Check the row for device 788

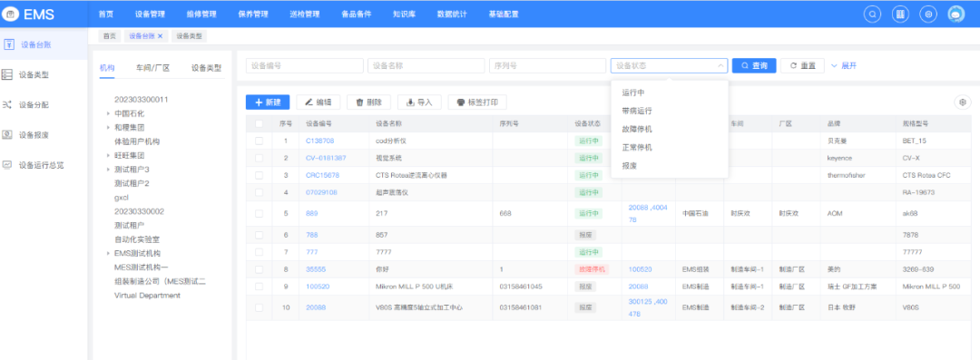pos(259,235)
